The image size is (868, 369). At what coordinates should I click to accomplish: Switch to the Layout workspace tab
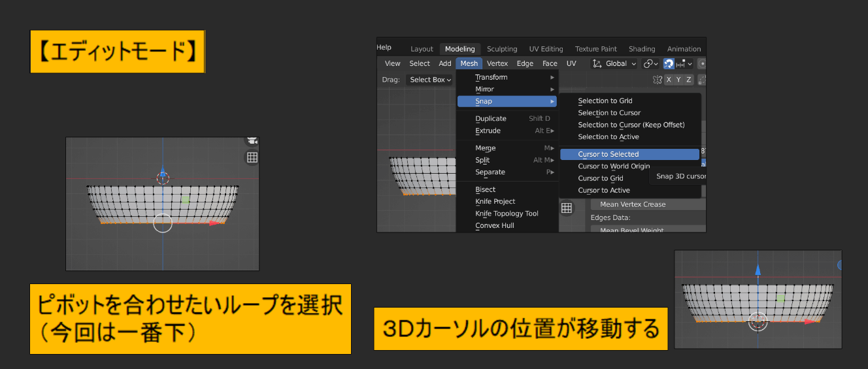coord(422,49)
